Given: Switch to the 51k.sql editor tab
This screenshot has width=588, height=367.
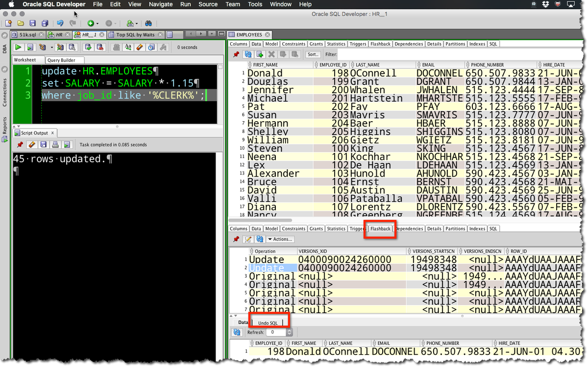Looking at the screenshot, I should (x=28, y=35).
